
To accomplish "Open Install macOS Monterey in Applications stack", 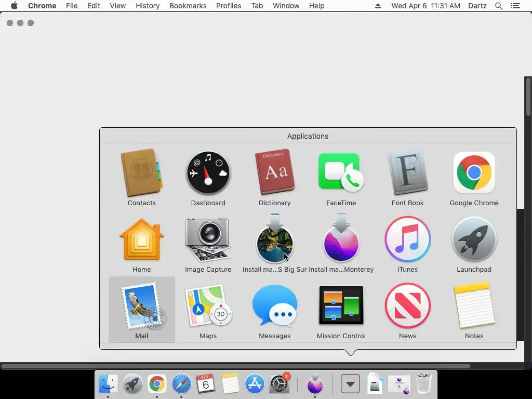I will (341, 238).
